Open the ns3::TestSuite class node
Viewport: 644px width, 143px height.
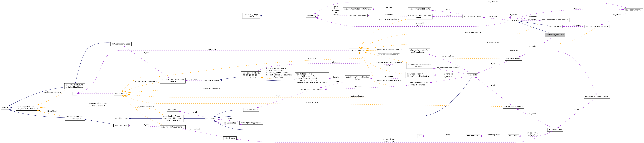[x=555, y=26]
